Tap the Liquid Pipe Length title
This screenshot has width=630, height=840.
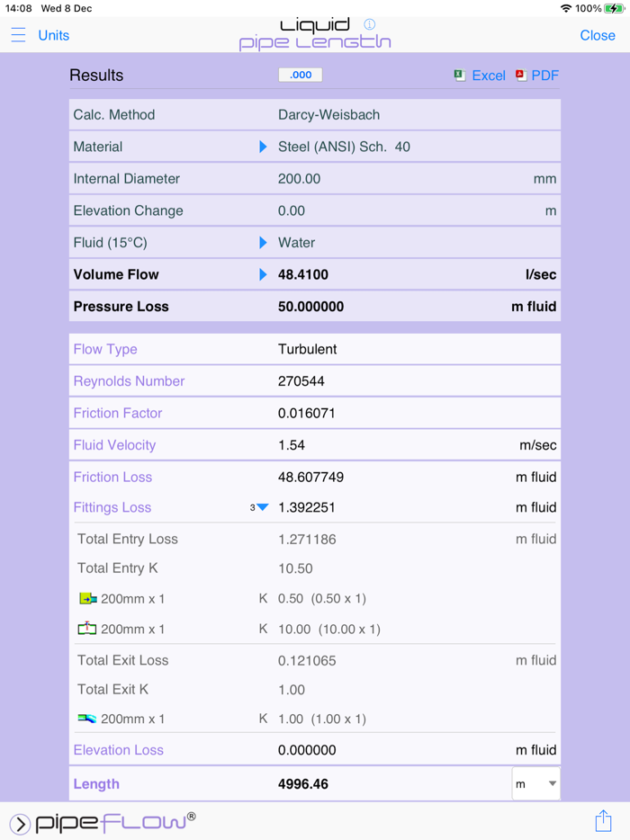pos(315,34)
